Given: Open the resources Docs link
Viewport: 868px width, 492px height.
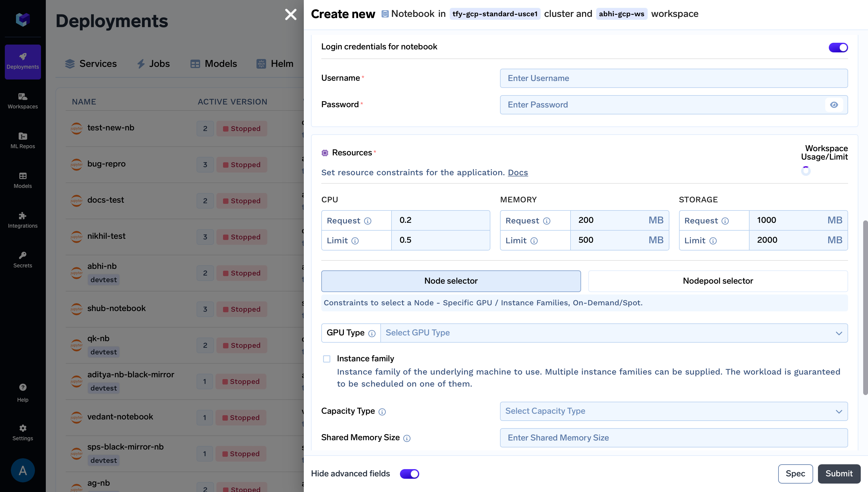Looking at the screenshot, I should tap(517, 172).
